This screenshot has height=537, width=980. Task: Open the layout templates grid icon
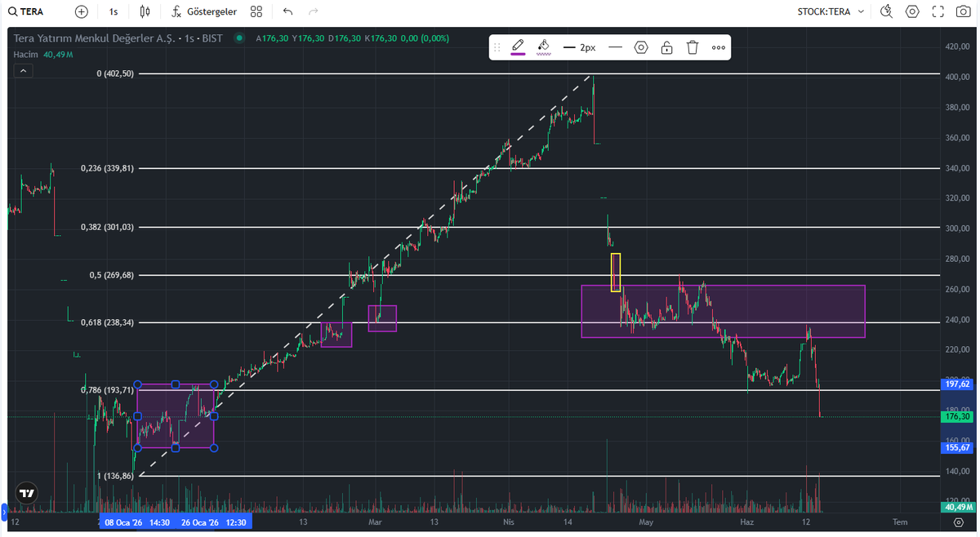click(x=256, y=11)
